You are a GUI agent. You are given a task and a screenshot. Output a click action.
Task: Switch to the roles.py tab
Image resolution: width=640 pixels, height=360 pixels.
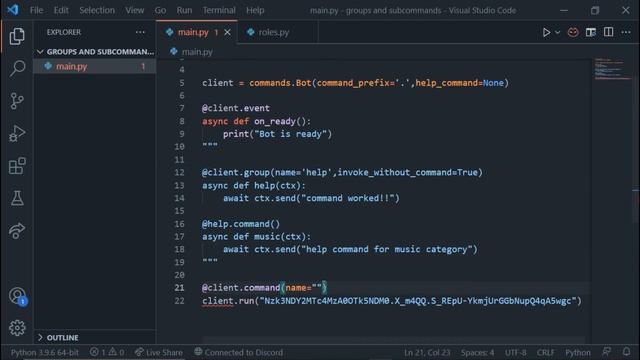[273, 32]
